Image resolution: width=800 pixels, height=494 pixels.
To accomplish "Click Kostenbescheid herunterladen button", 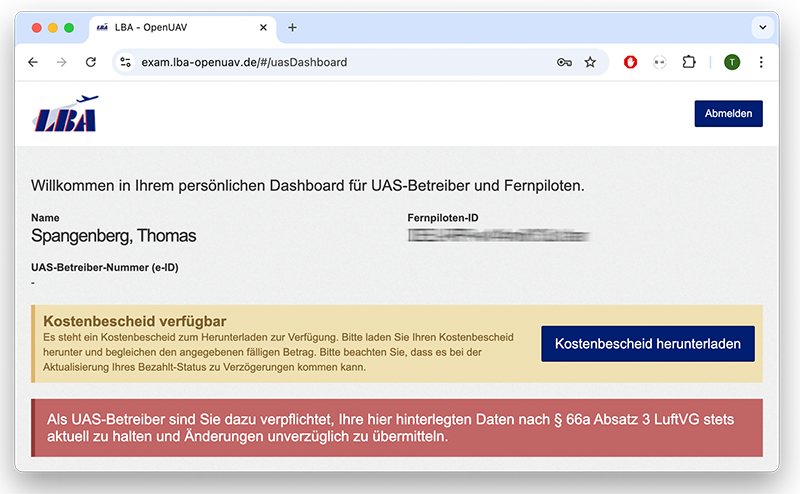I will click(647, 344).
